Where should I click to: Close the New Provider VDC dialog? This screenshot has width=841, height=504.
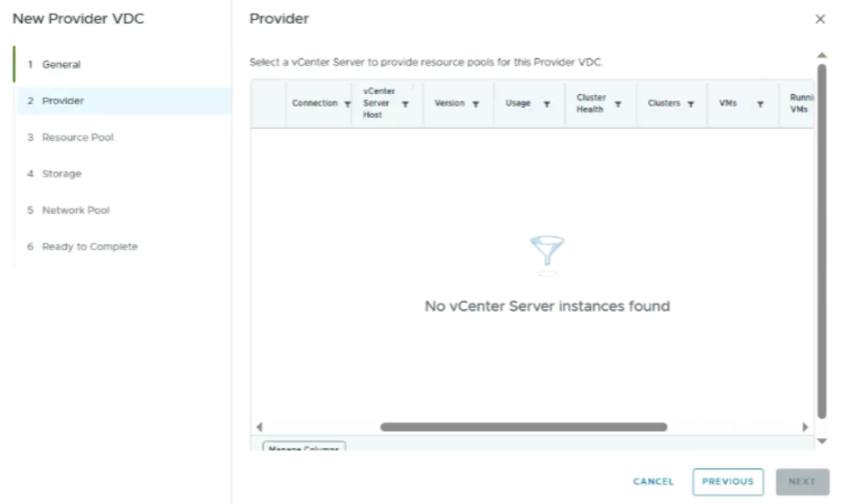[x=820, y=19]
